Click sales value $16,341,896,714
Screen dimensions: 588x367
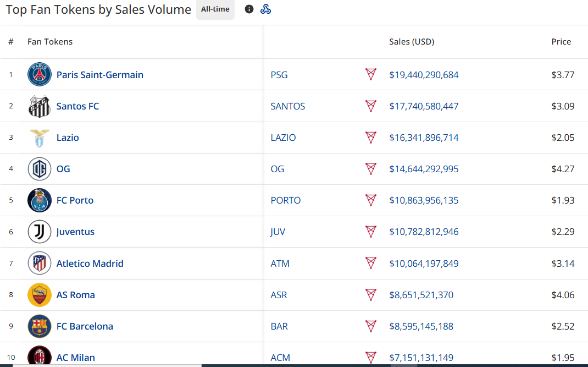coord(424,138)
